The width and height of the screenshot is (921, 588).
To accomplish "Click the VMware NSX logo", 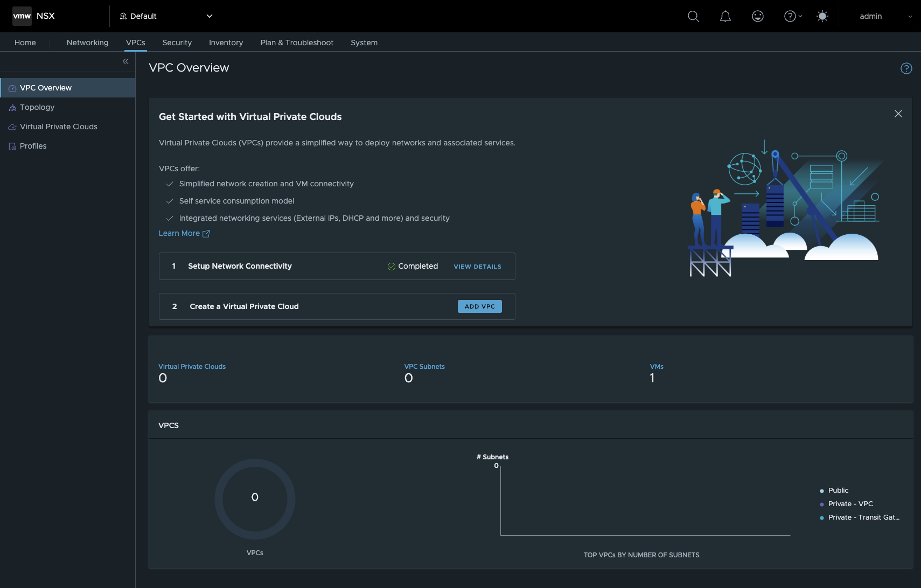I will pos(33,16).
